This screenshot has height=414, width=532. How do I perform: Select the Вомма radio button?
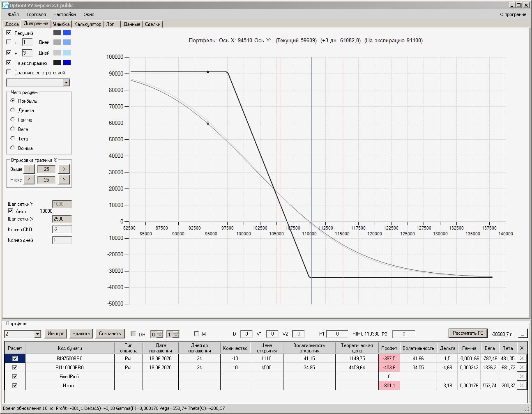[x=13, y=148]
